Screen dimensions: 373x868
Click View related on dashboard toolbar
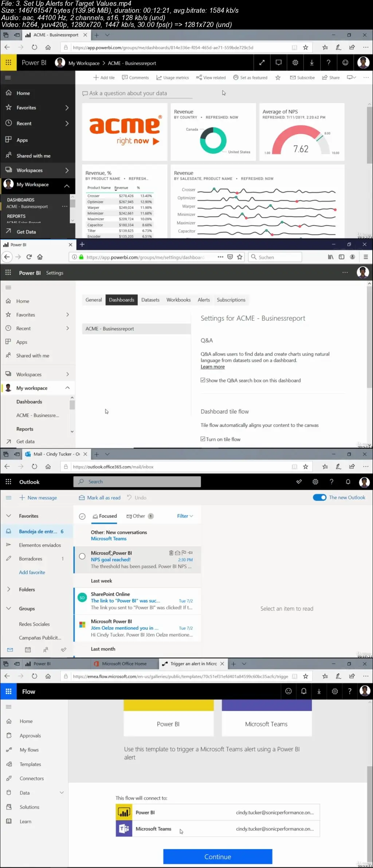coord(211,78)
